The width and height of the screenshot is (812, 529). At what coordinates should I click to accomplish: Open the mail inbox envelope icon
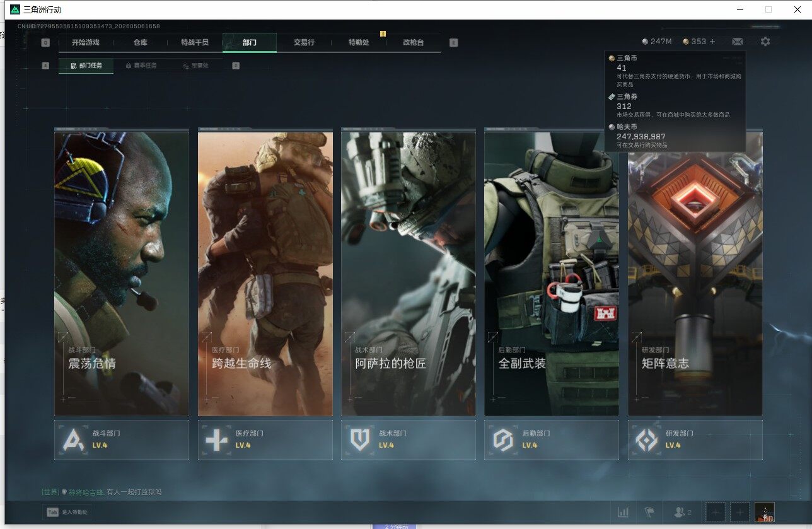(x=738, y=42)
